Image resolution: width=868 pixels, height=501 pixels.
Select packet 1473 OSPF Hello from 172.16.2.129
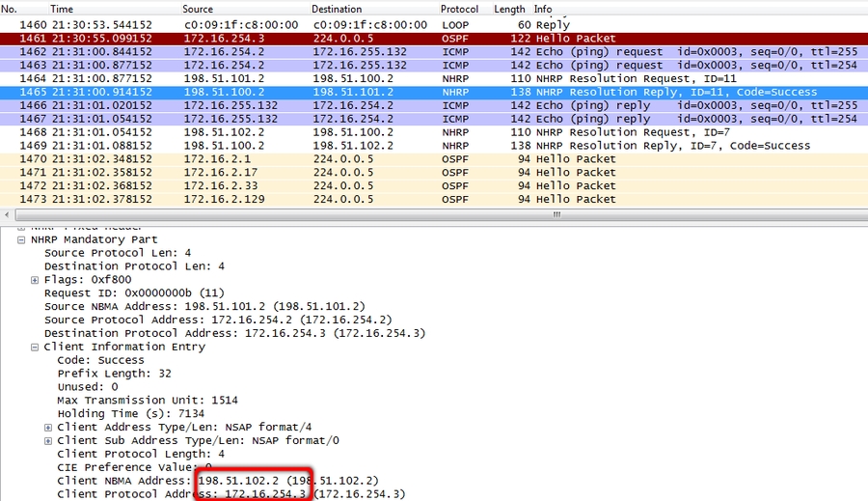[386, 199]
